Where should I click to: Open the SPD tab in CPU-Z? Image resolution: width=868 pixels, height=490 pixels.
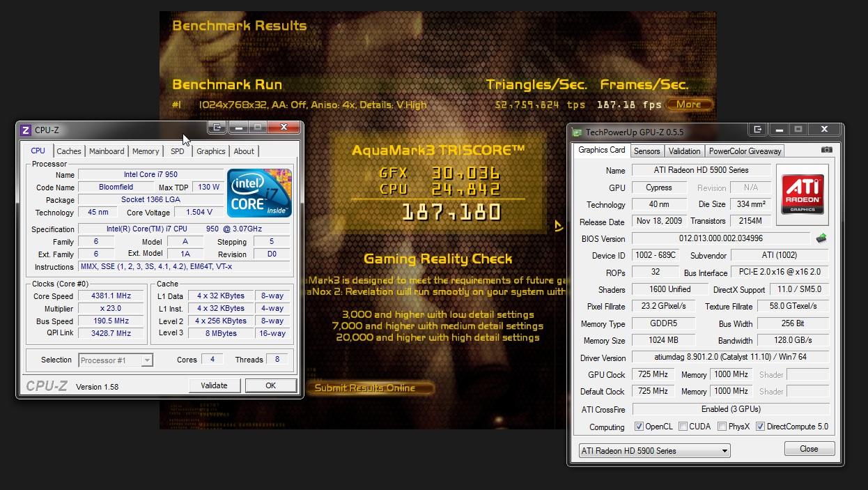click(178, 151)
